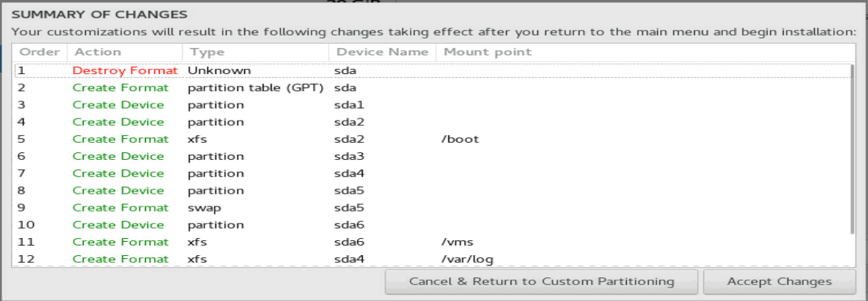868x301 pixels.
Task: Select row 3 creating partition sda1
Action: (432, 105)
